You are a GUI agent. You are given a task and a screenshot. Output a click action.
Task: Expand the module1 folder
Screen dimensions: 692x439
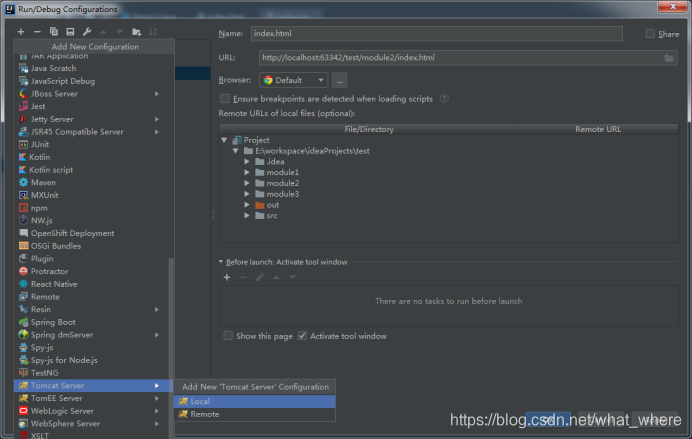[247, 173]
